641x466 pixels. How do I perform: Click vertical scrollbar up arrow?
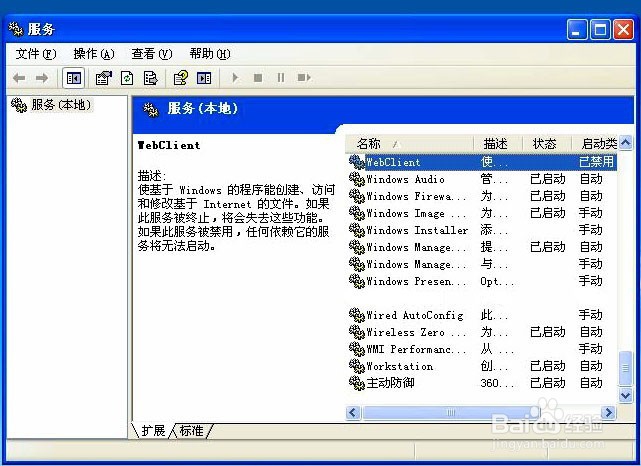pos(625,143)
